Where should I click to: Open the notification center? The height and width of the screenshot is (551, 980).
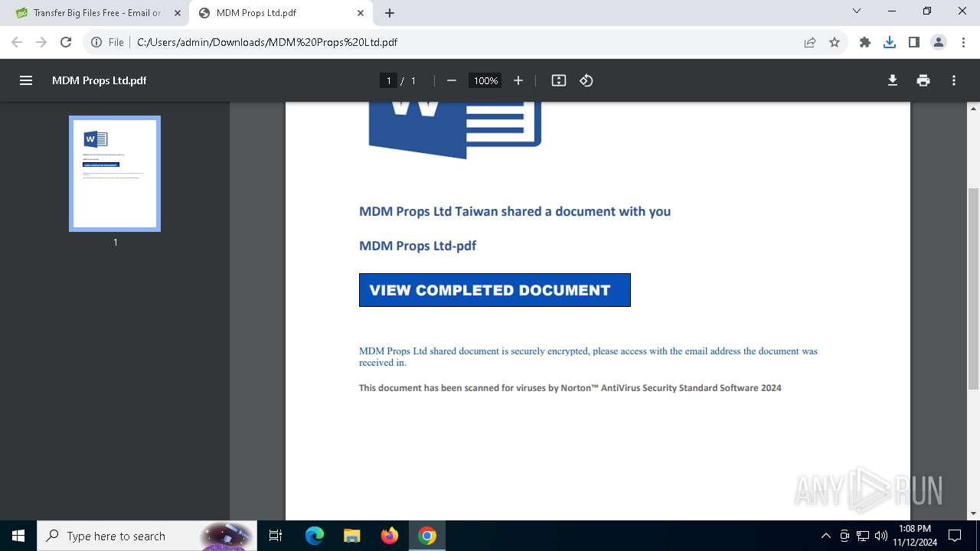click(x=955, y=536)
